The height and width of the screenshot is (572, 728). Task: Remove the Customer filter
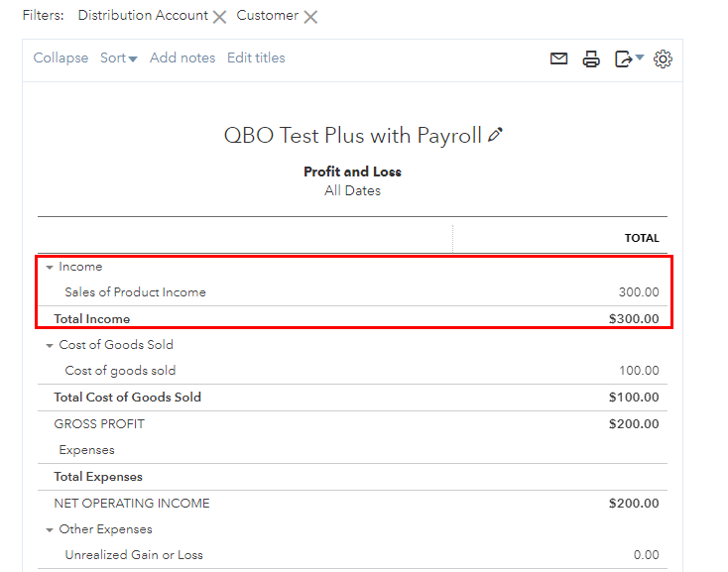[310, 17]
